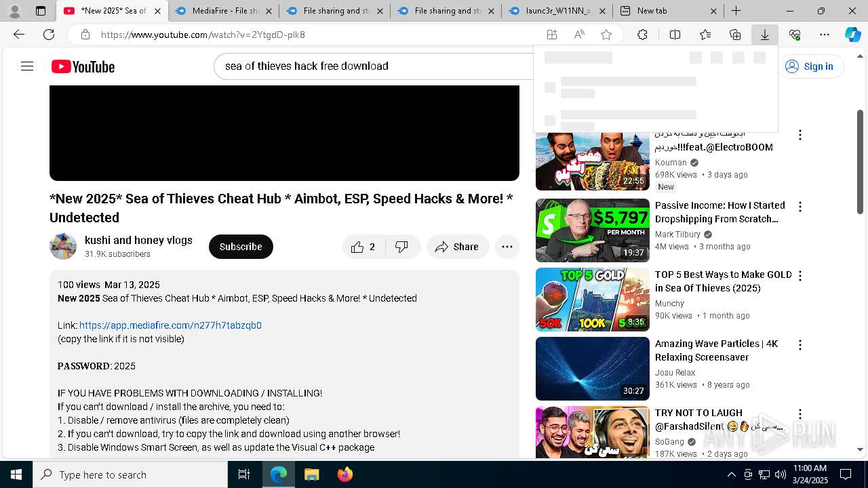This screenshot has width=868, height=488.
Task: Click the Windows taskbar search box
Action: (x=130, y=474)
